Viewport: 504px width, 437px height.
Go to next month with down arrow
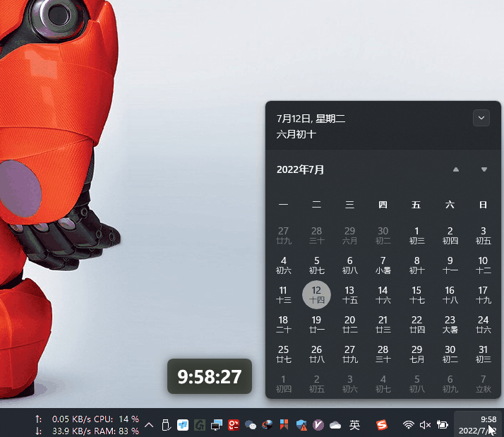coord(484,169)
